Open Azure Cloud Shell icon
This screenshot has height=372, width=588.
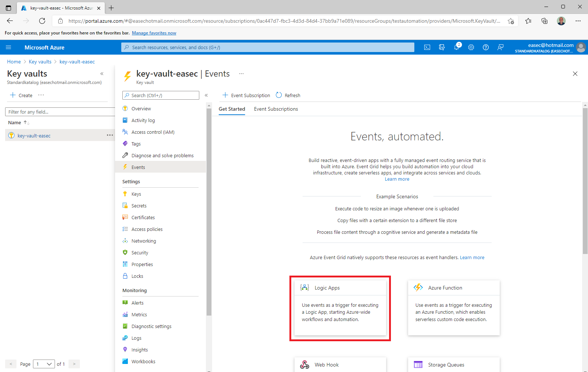(x=427, y=47)
